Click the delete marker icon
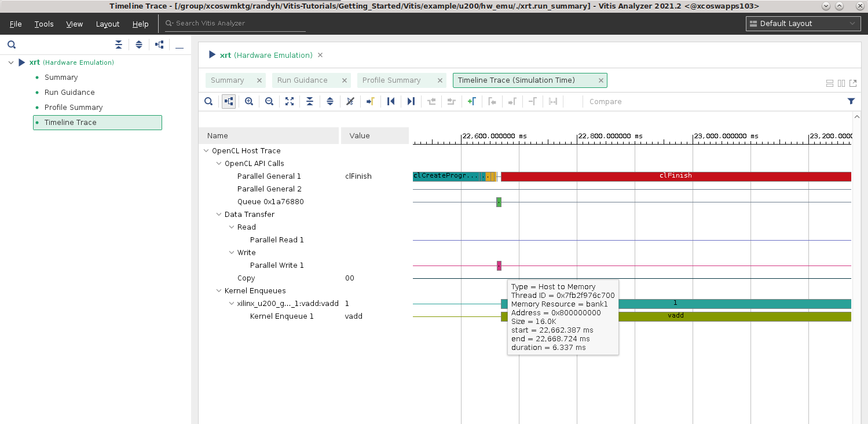 pyautogui.click(x=533, y=101)
